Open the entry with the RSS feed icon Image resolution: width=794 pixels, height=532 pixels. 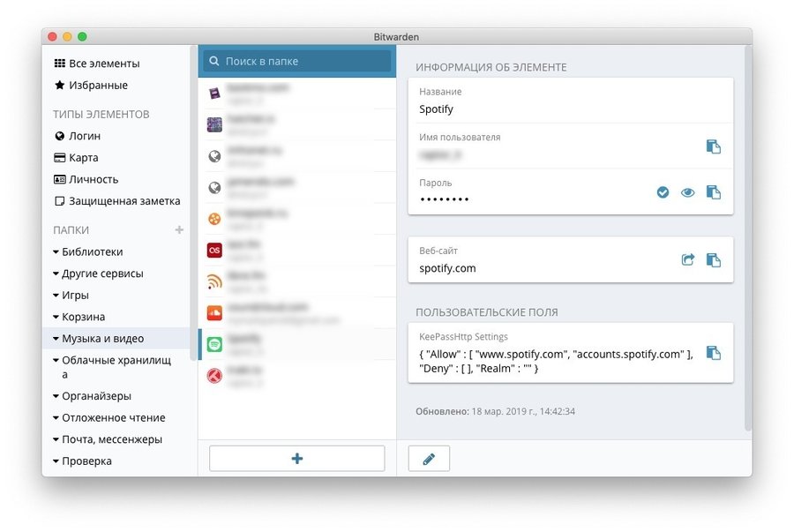pos(297,281)
